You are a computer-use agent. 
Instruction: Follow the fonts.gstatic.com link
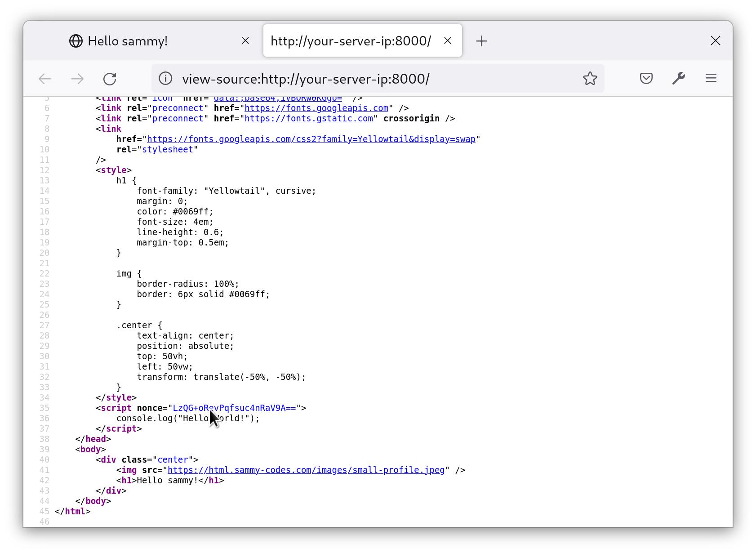[x=309, y=118]
